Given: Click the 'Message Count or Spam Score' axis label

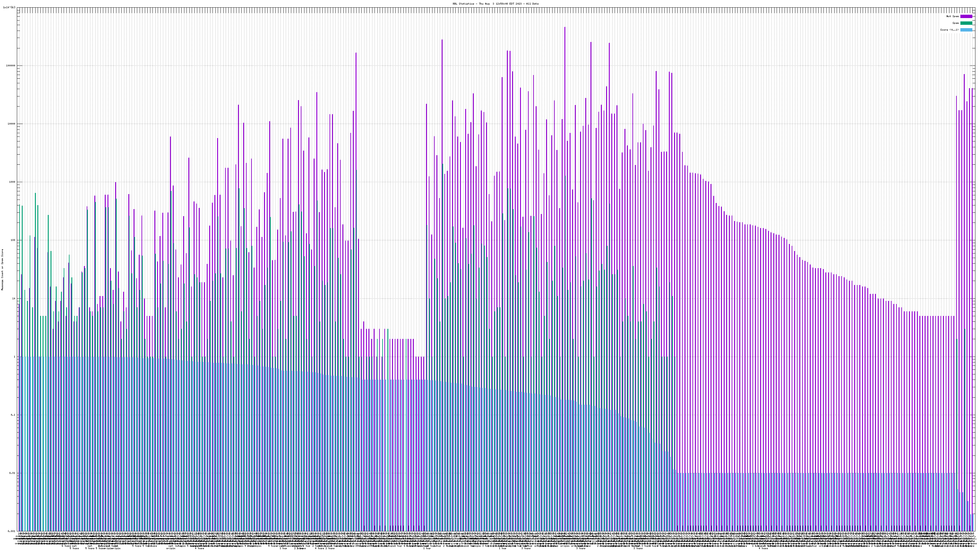Looking at the screenshot, I should (x=2, y=270).
